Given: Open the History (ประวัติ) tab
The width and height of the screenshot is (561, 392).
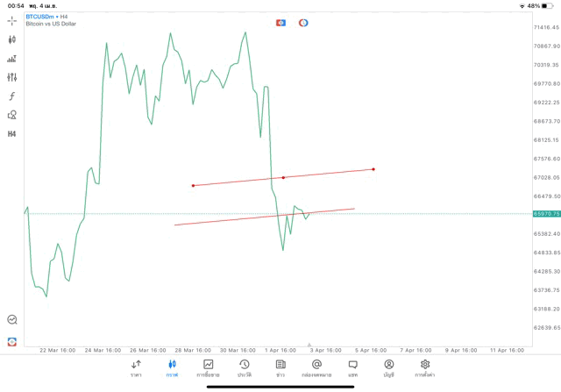Looking at the screenshot, I should pyautogui.click(x=244, y=367).
